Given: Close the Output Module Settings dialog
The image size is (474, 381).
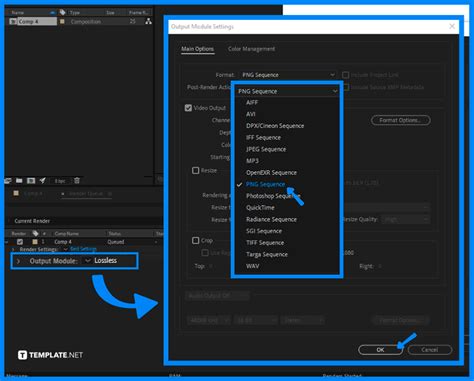Looking at the screenshot, I should point(452,26).
